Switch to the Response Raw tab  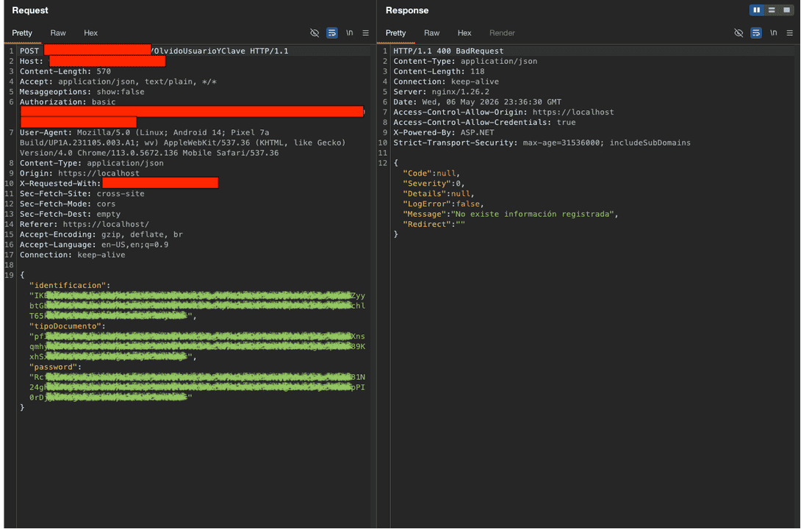(431, 33)
